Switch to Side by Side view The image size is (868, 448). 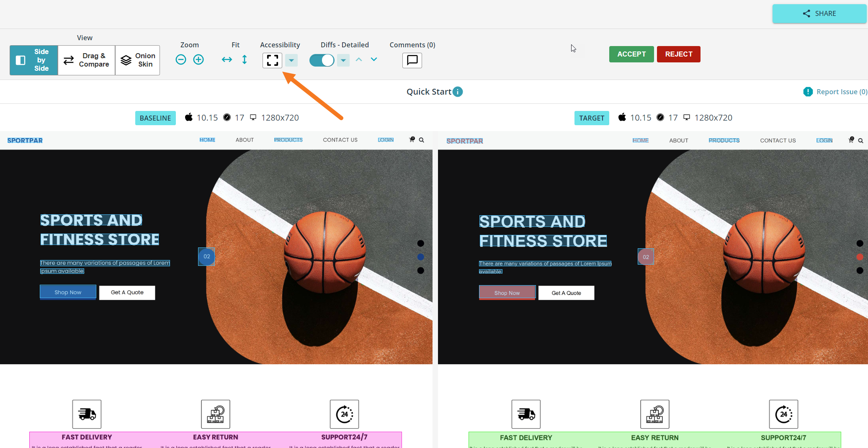coord(34,60)
